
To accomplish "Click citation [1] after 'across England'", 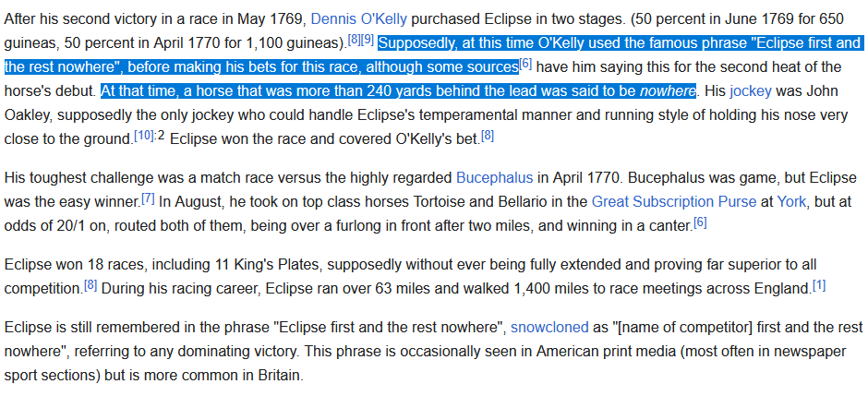I will pos(819,284).
